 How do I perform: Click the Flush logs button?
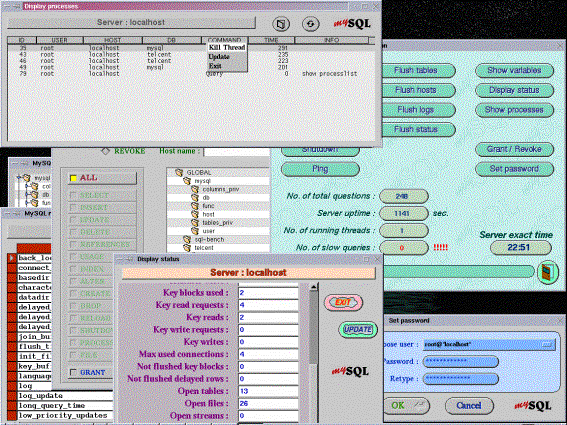pyautogui.click(x=418, y=110)
